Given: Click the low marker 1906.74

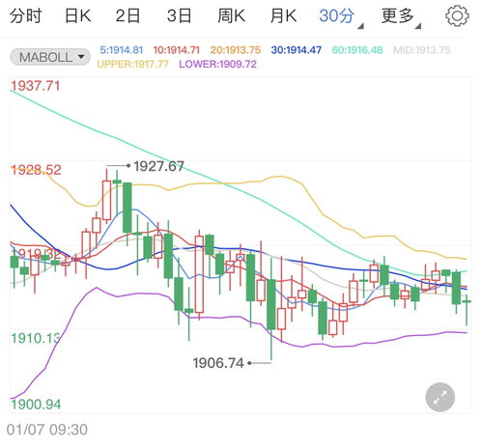Looking at the screenshot, I should 218,363.
